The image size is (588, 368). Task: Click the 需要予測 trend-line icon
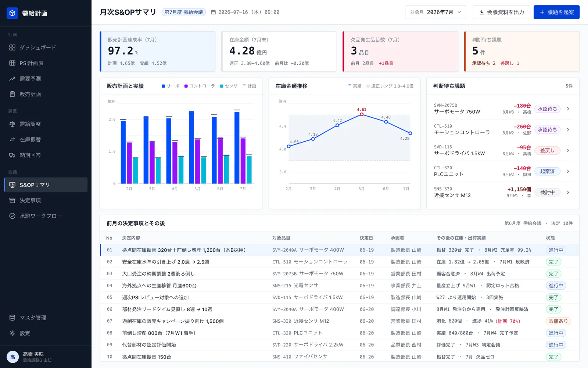tap(12, 78)
